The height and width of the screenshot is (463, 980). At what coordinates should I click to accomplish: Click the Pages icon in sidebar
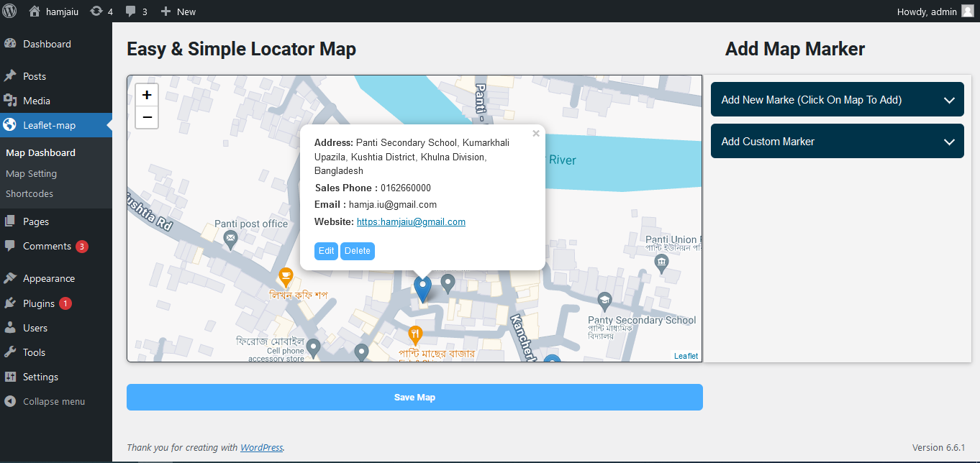(x=10, y=221)
